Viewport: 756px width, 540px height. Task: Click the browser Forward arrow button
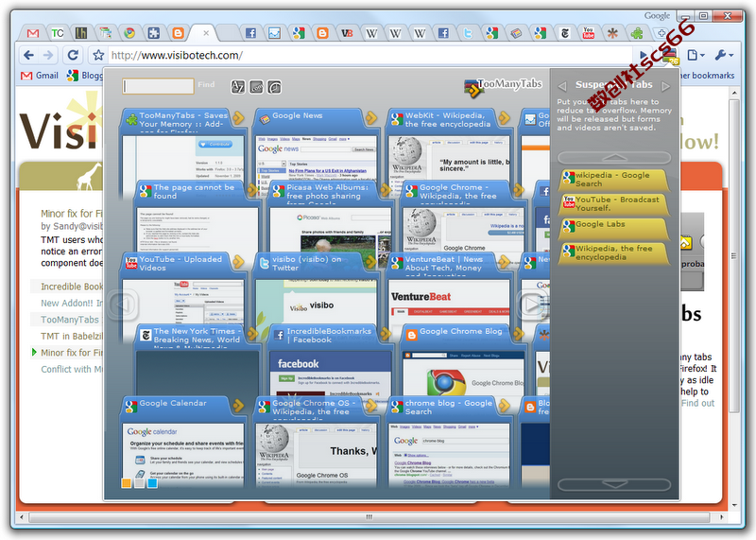(x=48, y=55)
